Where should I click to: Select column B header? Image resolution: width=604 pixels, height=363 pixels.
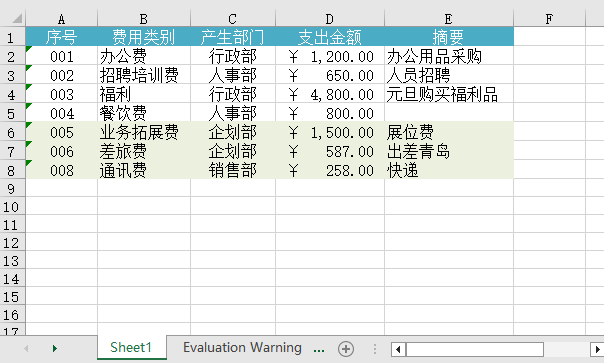[x=144, y=18]
